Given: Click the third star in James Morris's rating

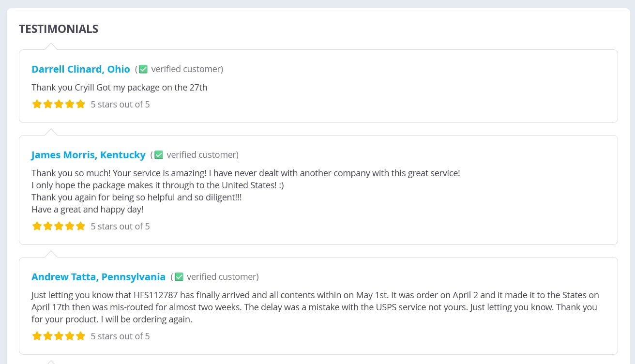Looking at the screenshot, I should coord(59,226).
